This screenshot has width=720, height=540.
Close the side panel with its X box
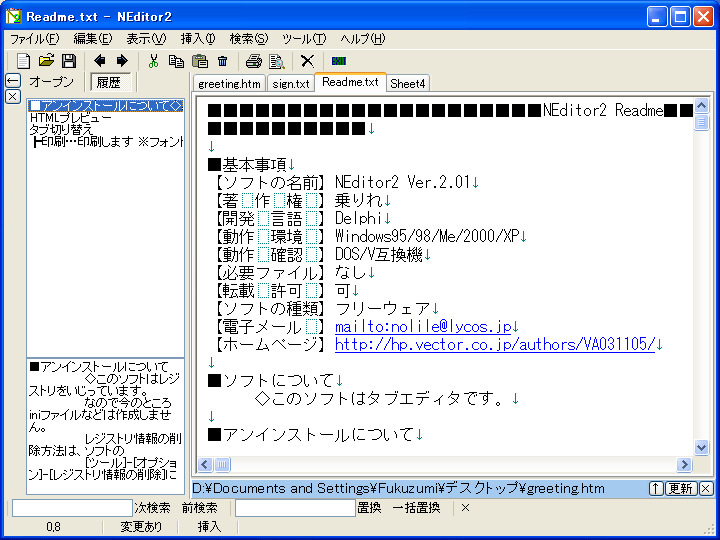click(x=13, y=96)
